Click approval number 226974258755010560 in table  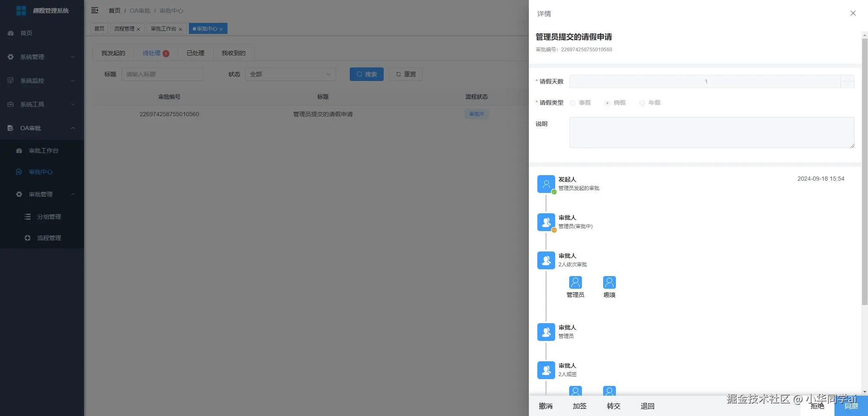169,114
